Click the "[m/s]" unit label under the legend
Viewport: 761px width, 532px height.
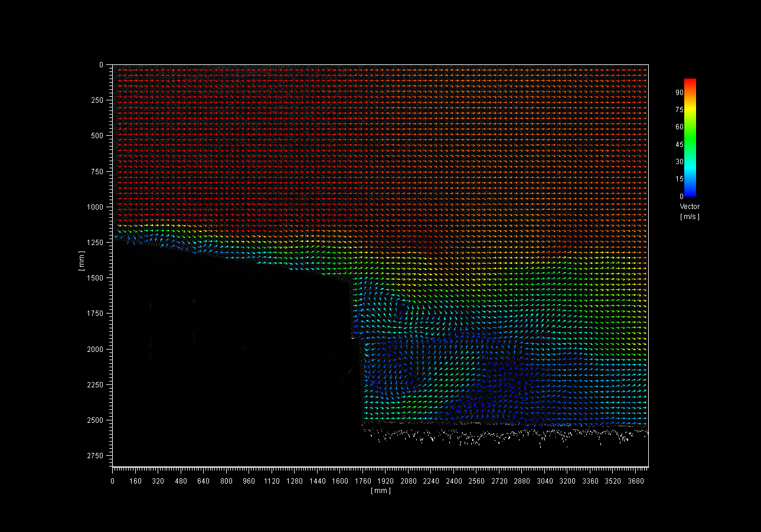pyautogui.click(x=690, y=217)
